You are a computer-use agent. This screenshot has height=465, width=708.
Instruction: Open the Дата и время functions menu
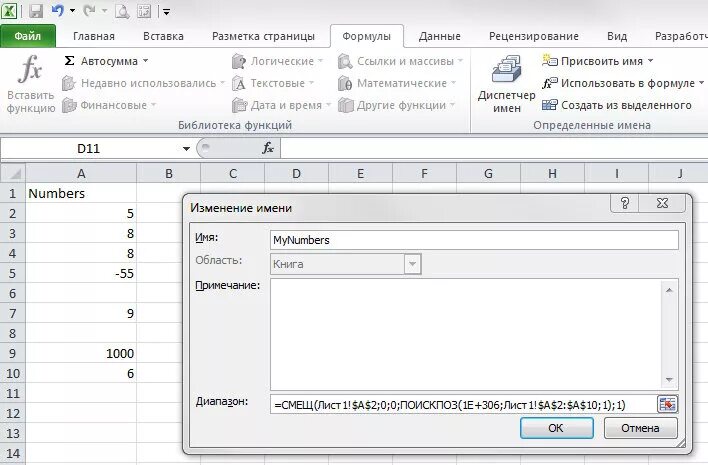[281, 105]
